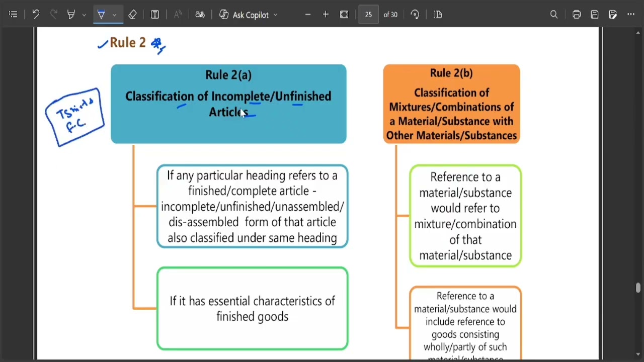644x362 pixels.
Task: Click 'Classification of Incomplete/Unfinished' text
Action: pos(228,97)
